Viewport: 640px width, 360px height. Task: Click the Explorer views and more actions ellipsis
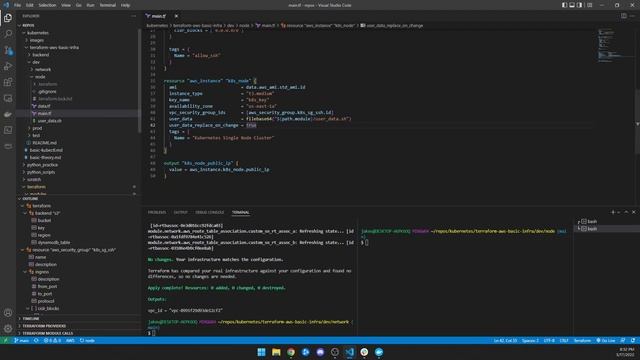click(133, 16)
